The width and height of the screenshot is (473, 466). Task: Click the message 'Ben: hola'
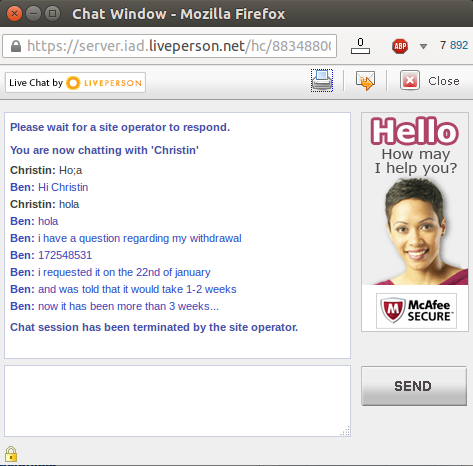pyautogui.click(x=34, y=221)
